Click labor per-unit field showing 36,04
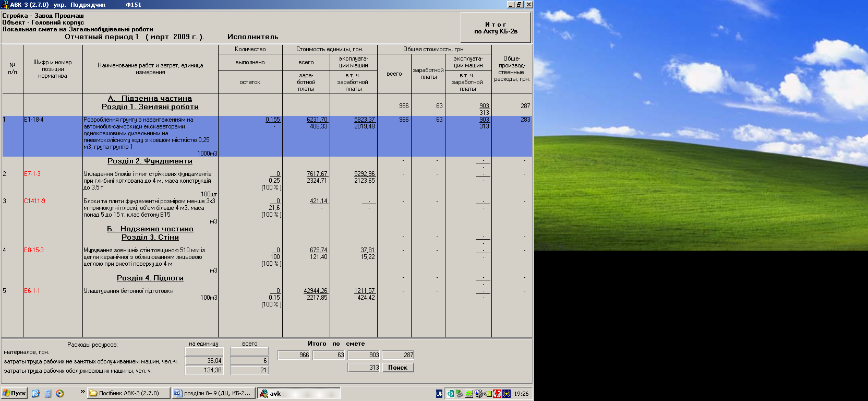This screenshot has width=868, height=401. pos(204,361)
